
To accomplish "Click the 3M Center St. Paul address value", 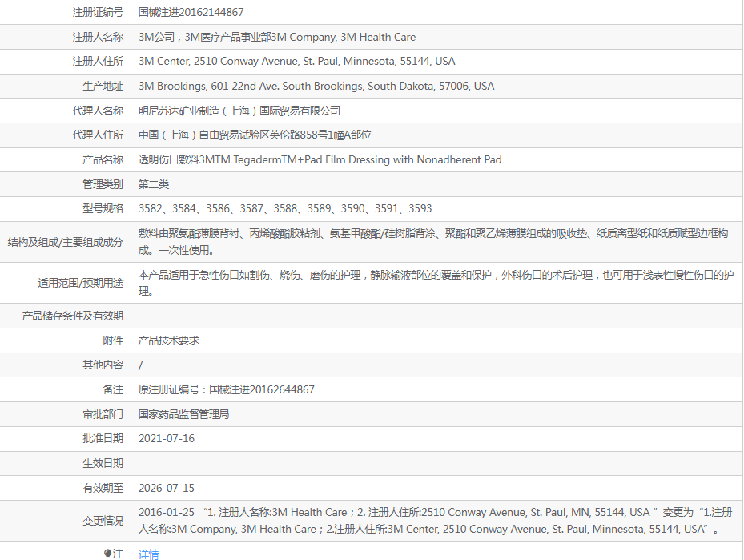I will click(x=296, y=61).
